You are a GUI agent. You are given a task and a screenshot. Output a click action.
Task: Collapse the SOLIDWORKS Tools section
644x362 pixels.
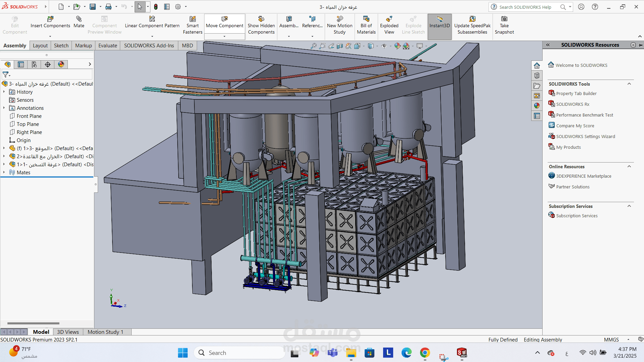point(629,84)
